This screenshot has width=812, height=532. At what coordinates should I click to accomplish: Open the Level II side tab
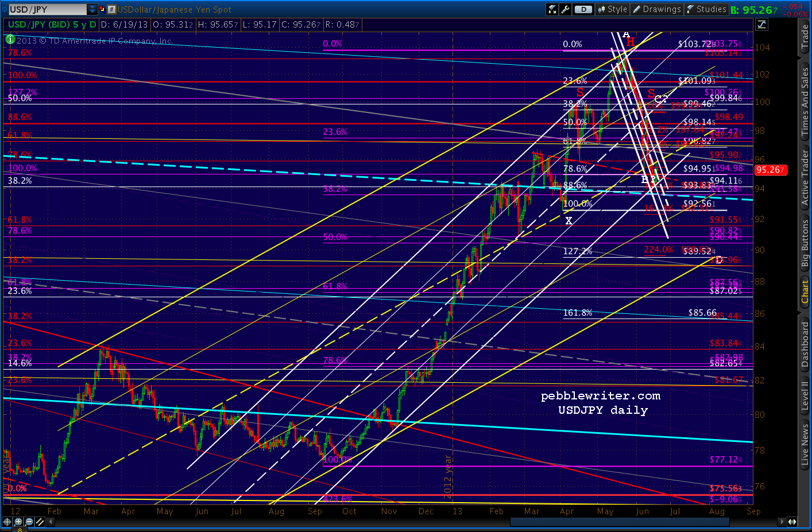click(805, 396)
